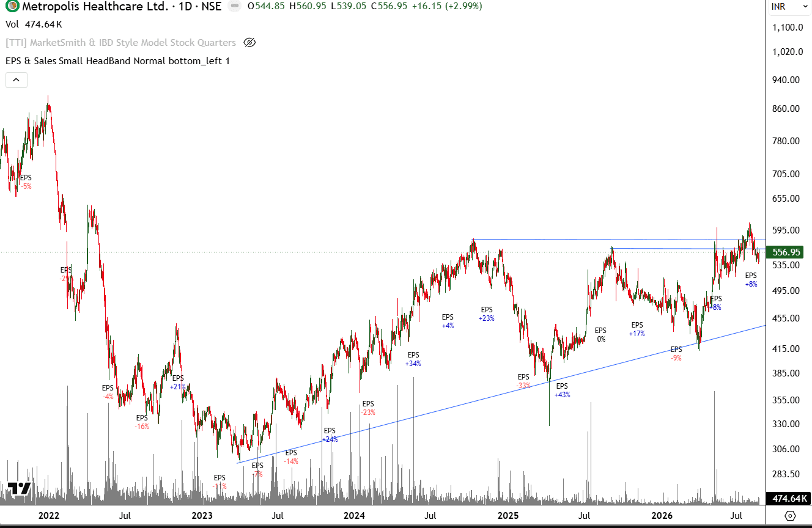Click the EPS -33% marker
The height and width of the screenshot is (528, 812).
pos(523,381)
